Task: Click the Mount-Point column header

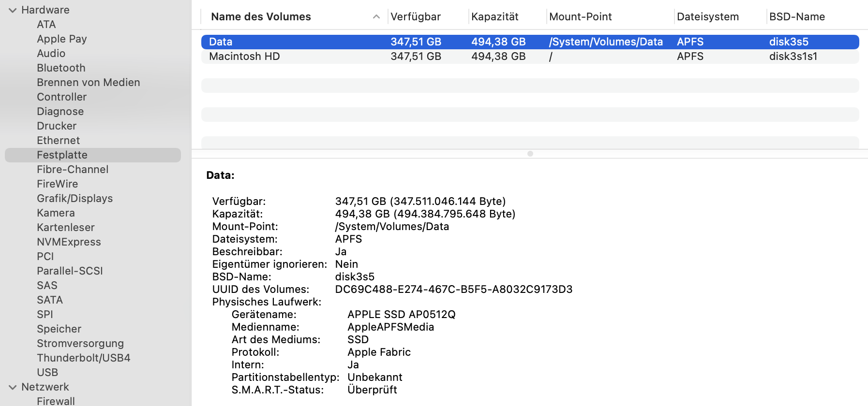Action: click(580, 17)
